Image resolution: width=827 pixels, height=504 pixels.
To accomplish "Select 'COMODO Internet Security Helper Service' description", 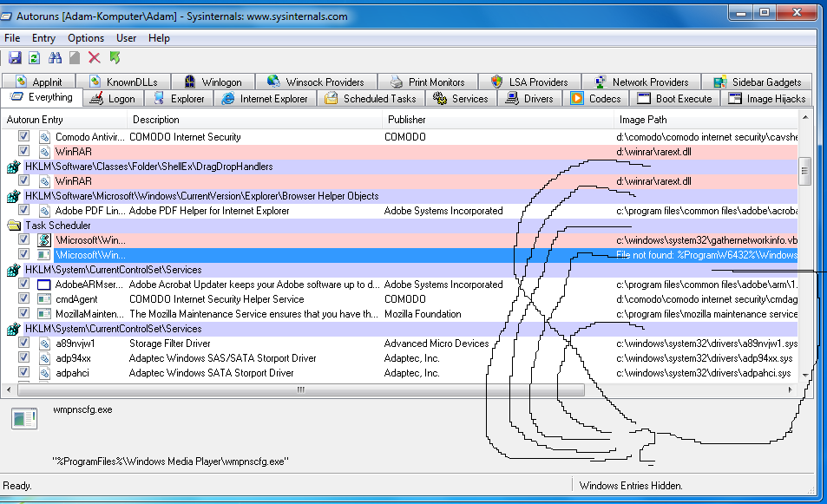I will tap(217, 299).
